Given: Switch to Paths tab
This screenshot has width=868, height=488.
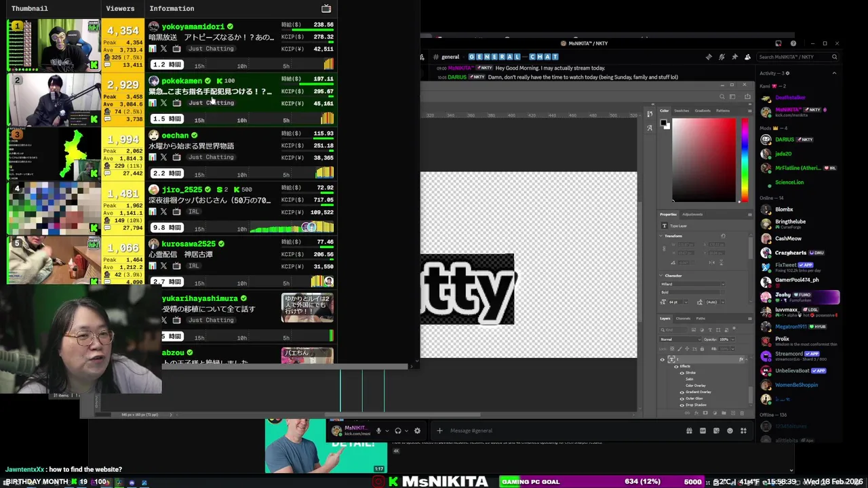Looking at the screenshot, I should tap(701, 319).
